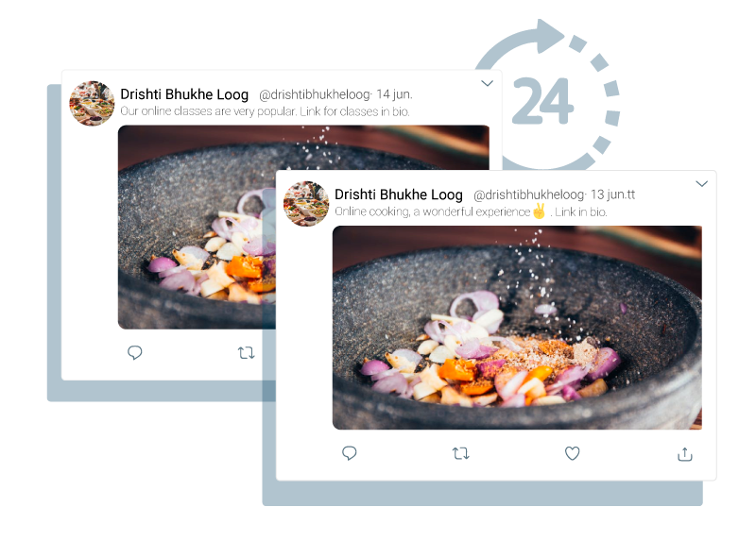Open the Drishti Bhukhe Loog name on the 14 jun tweet

[x=184, y=94]
